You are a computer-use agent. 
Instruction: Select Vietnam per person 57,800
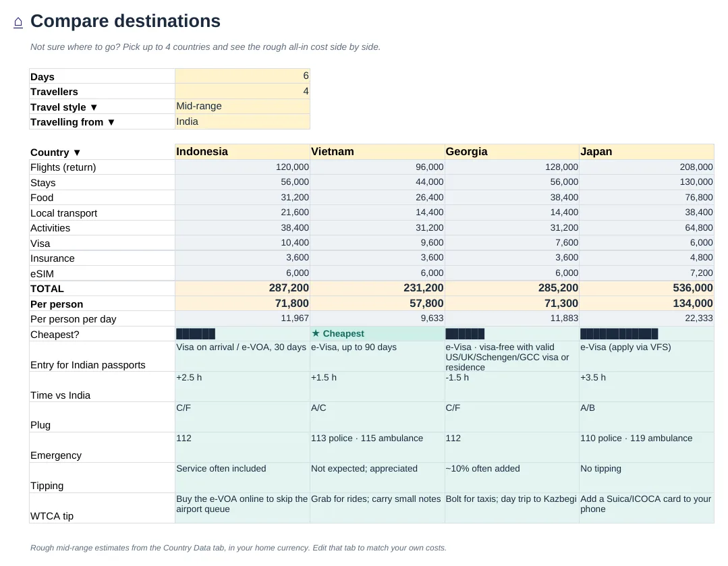point(377,303)
